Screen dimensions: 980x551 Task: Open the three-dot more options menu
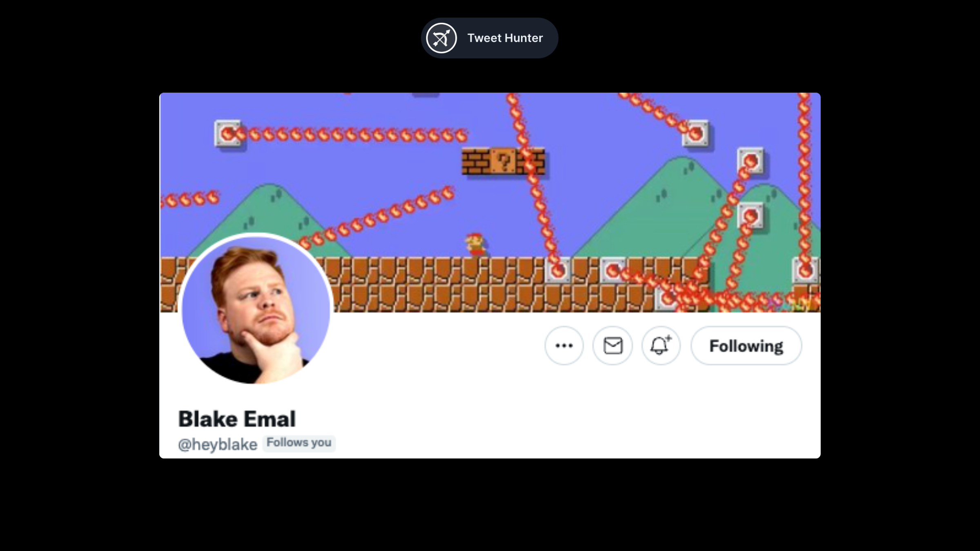564,346
